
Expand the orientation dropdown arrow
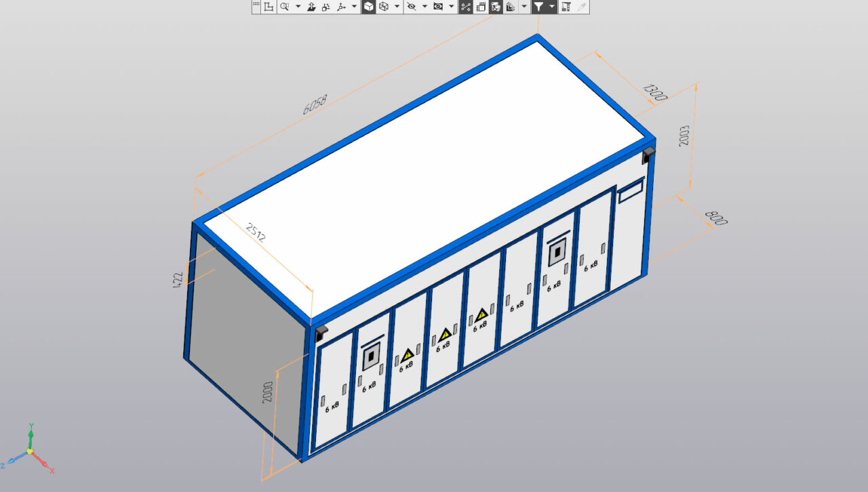point(353,7)
